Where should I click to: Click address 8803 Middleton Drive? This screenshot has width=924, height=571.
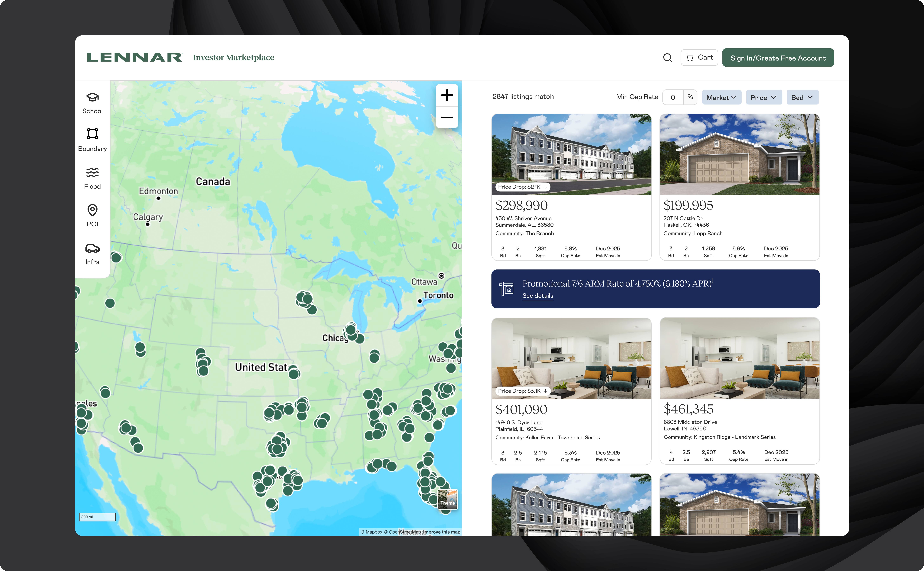click(x=690, y=422)
